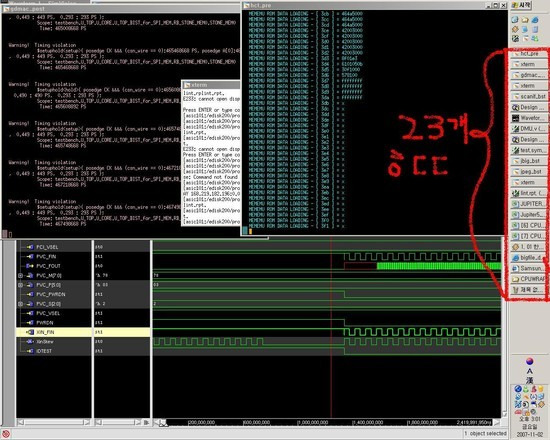Switch to Wavefor... taskbar button
The image size is (550, 440).
click(x=529, y=118)
